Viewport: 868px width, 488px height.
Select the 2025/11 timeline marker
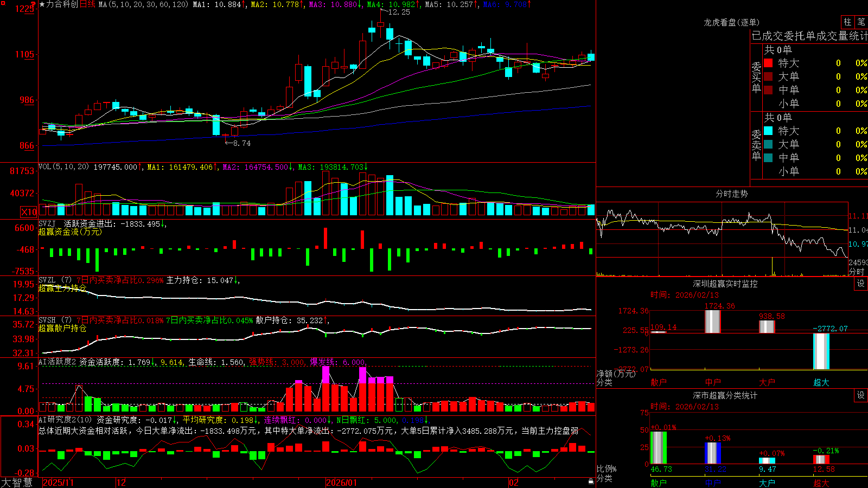pyautogui.click(x=58, y=483)
